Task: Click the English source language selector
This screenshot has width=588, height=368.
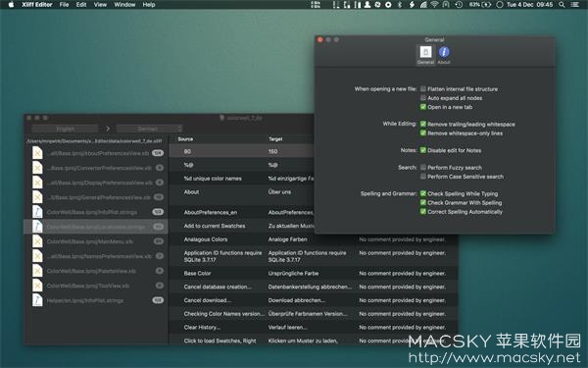Action: 66,129
